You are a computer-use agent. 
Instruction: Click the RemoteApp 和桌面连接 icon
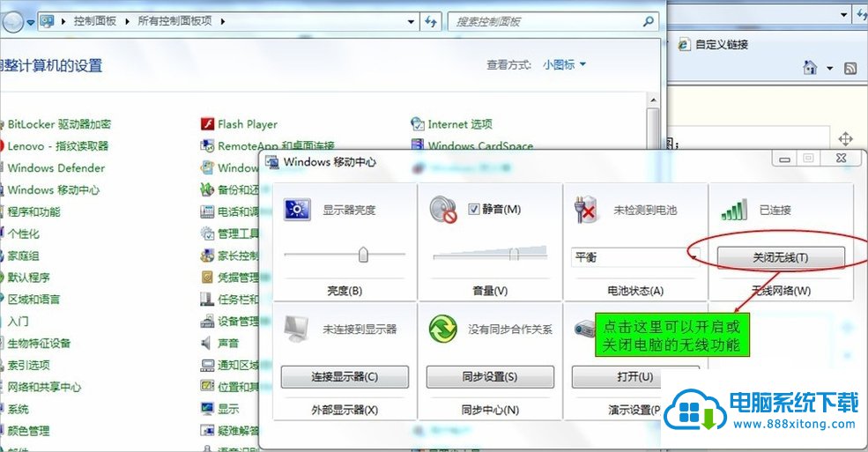tap(207, 146)
